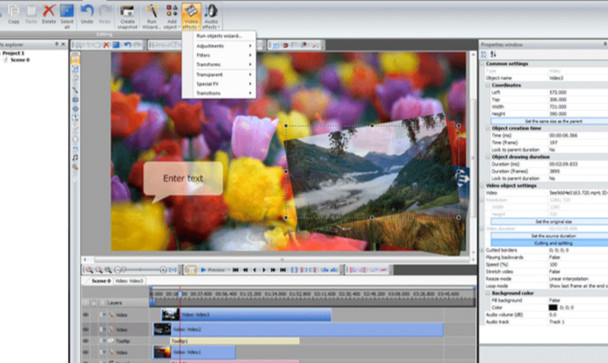Screen dimensions: 608x363
Task: Step to the next frame using the single right arrow
Action: tap(264, 270)
